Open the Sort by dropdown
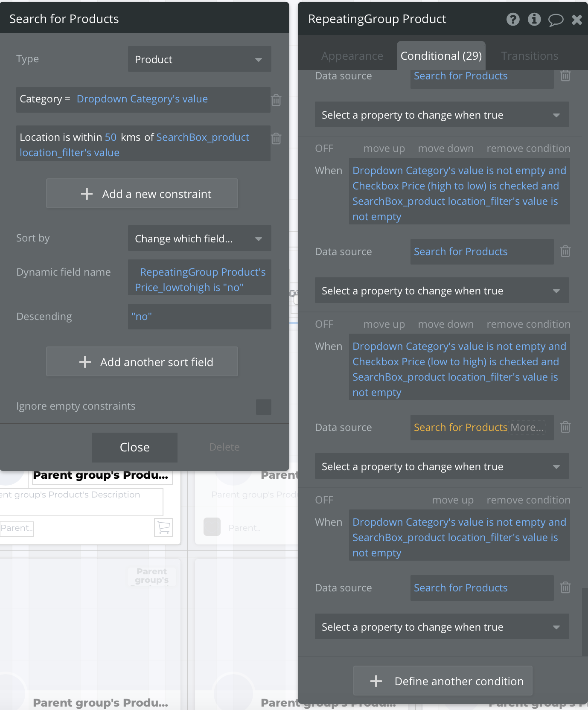This screenshot has width=588, height=710. point(199,239)
